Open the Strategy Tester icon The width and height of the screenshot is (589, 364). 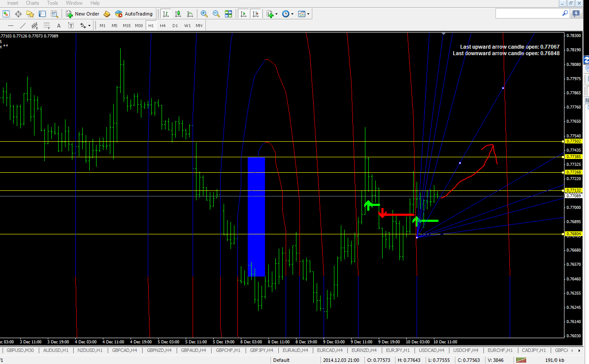pos(54,14)
